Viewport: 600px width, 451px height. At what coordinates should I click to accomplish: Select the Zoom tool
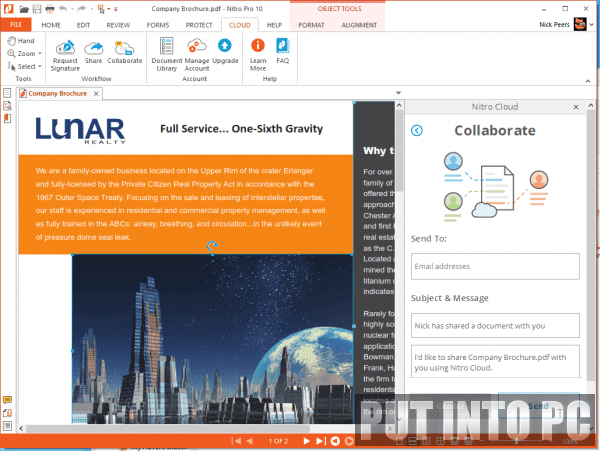tap(22, 54)
